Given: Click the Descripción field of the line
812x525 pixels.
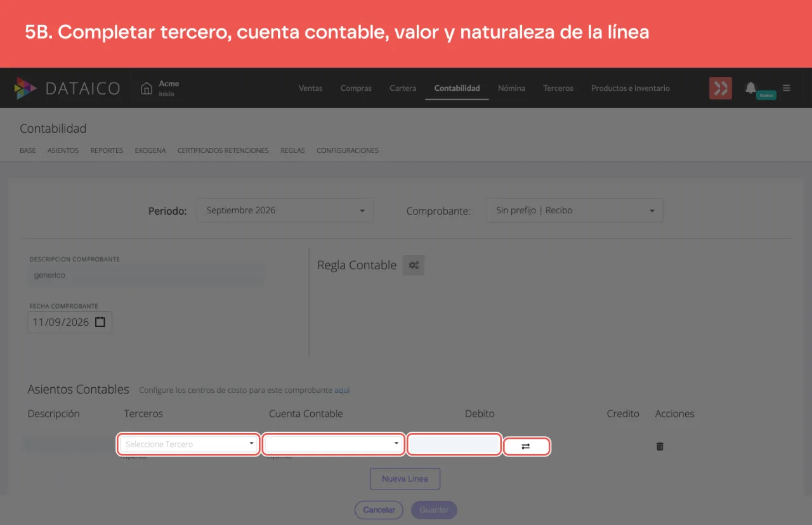Looking at the screenshot, I should point(69,444).
